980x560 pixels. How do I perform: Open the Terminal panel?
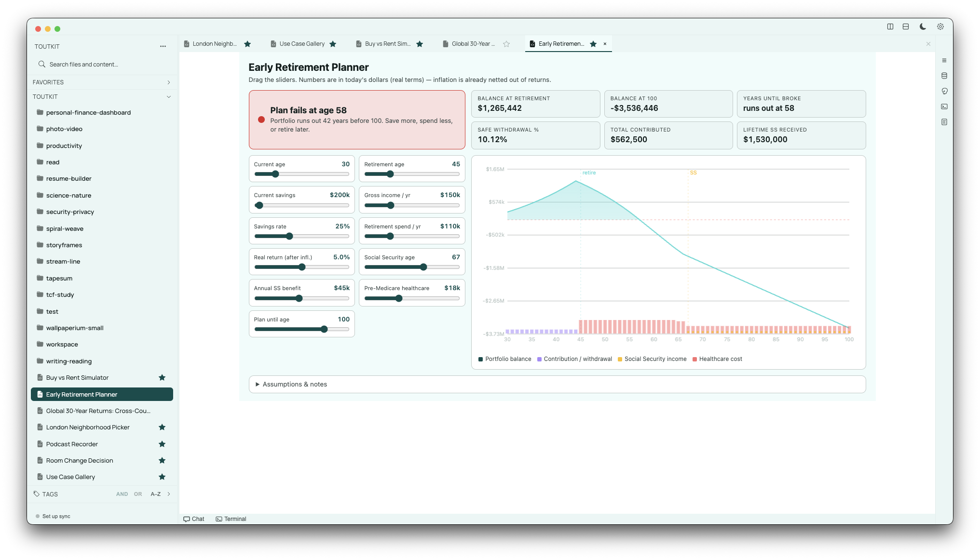coord(231,519)
